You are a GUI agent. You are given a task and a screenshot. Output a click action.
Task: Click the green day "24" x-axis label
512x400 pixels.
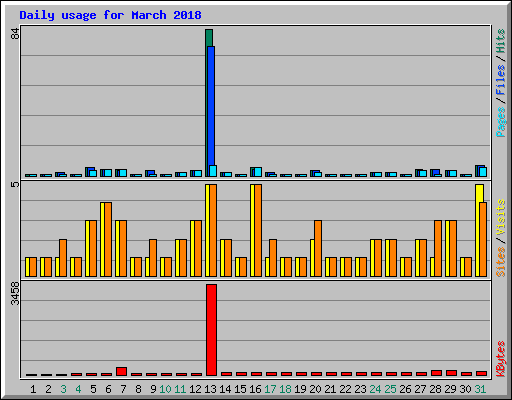pyautogui.click(x=375, y=389)
